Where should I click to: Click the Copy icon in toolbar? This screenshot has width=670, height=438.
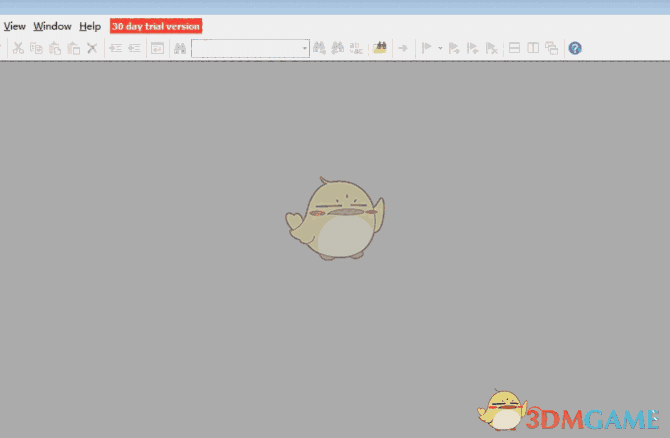(x=37, y=48)
